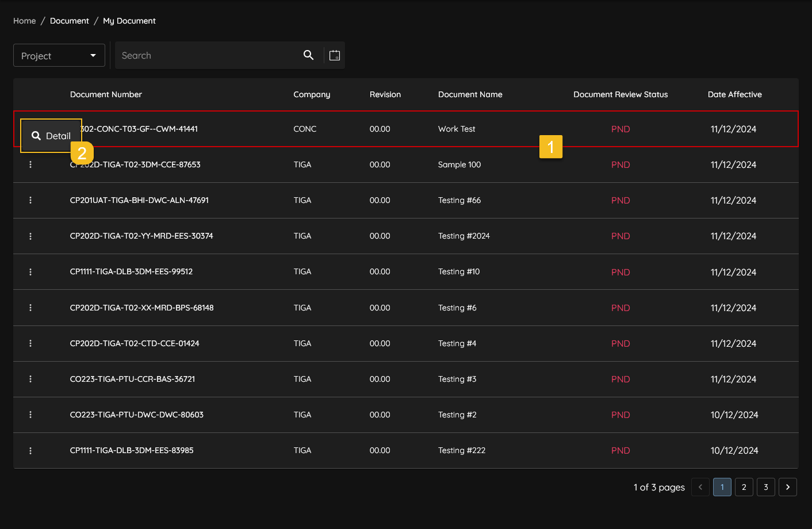This screenshot has height=529, width=812.
Task: Focus the Search input field
Action: tap(207, 56)
